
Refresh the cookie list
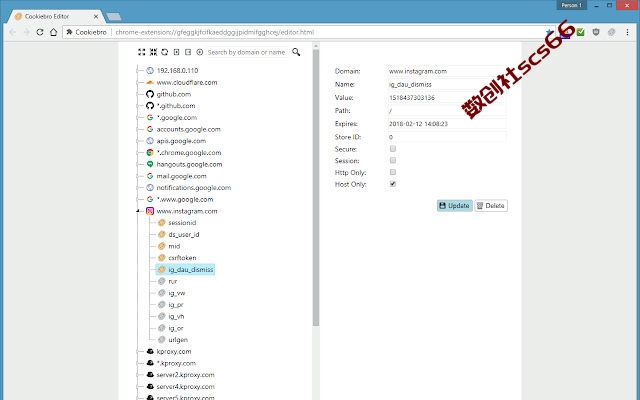pyautogui.click(x=164, y=52)
